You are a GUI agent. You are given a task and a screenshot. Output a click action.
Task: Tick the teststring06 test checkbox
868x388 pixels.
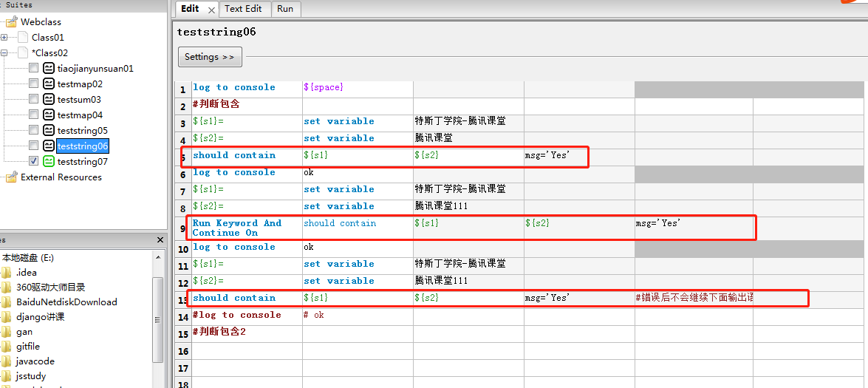pos(34,146)
